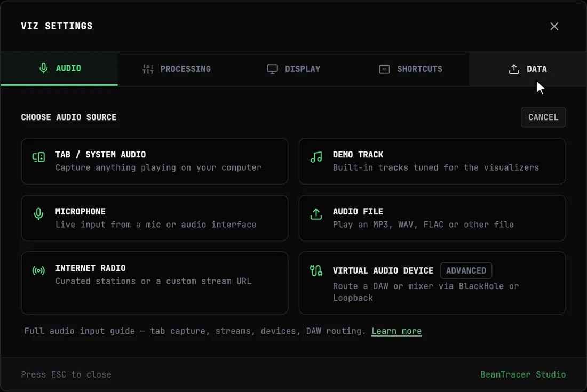Click the Choose Audio Source heading
The height and width of the screenshot is (392, 587).
pyautogui.click(x=68, y=117)
